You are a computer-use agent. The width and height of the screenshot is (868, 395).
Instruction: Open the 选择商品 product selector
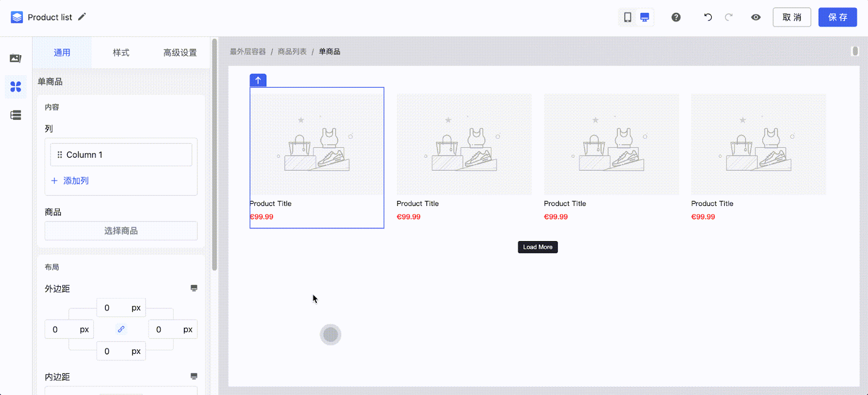click(x=121, y=231)
